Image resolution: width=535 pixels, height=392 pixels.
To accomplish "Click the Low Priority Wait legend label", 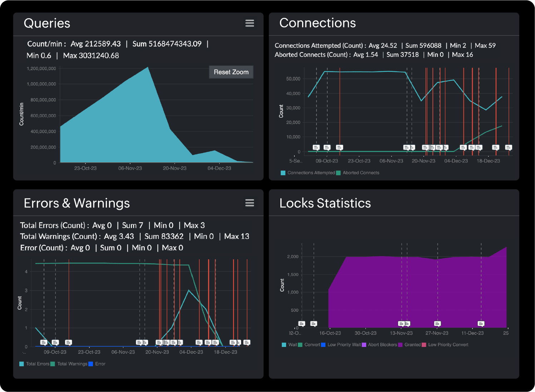I will pos(344,345).
